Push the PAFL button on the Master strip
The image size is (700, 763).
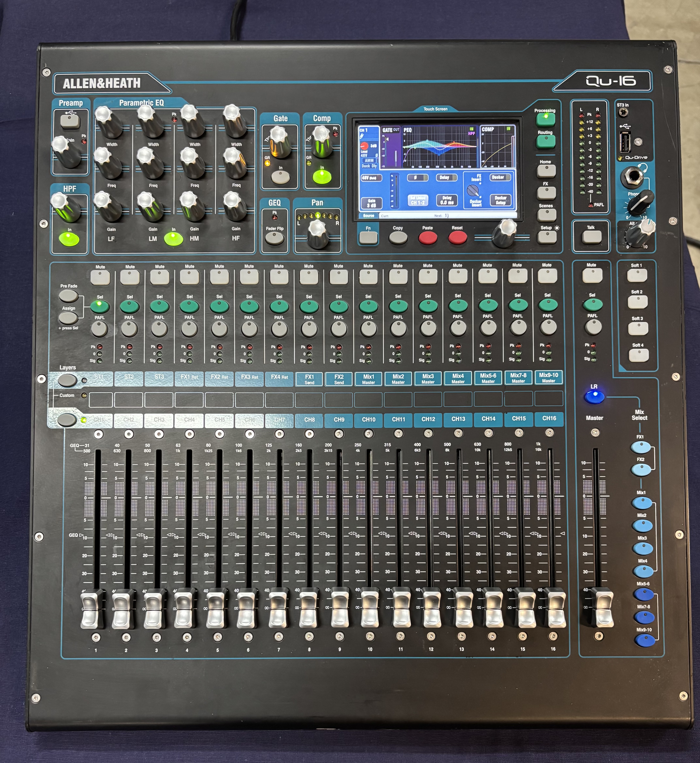click(x=593, y=327)
